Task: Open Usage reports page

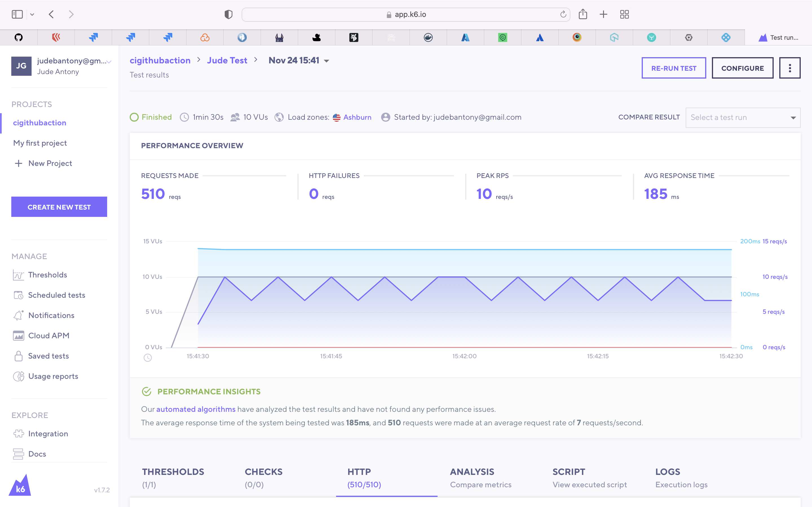Action: [x=53, y=376]
